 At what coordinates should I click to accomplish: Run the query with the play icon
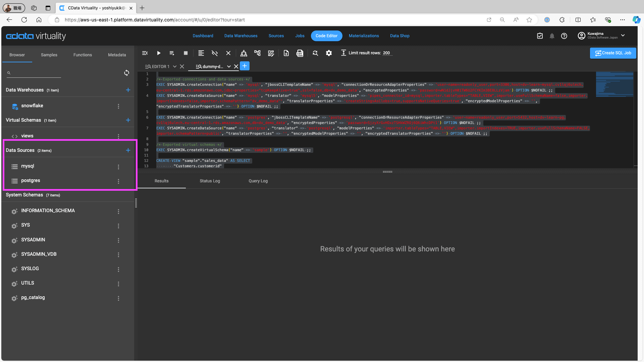[x=159, y=53]
